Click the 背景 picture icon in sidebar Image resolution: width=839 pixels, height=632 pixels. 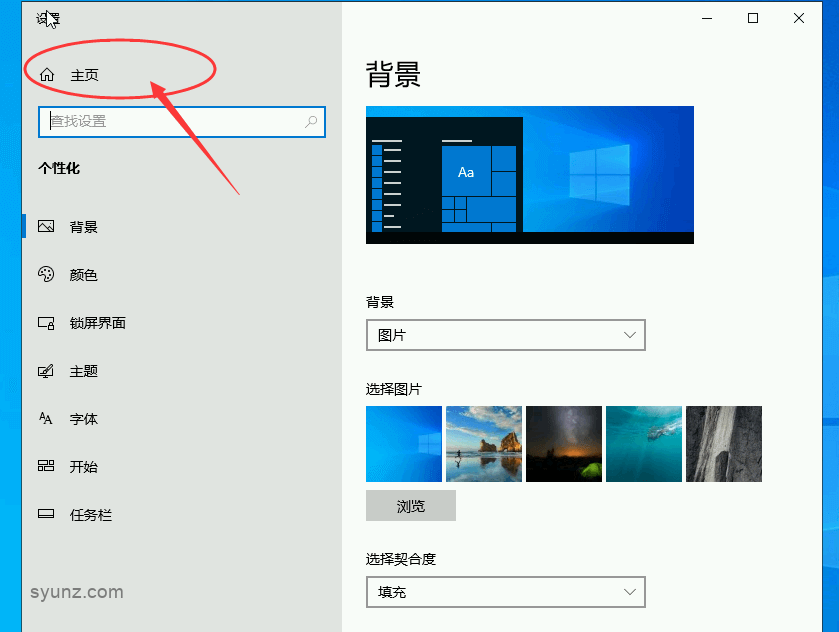(x=46, y=226)
